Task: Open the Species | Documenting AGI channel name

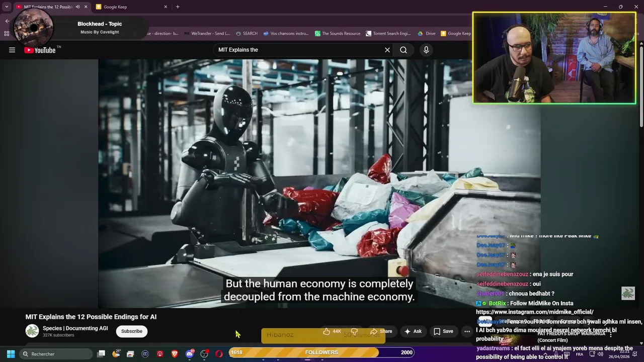Action: coord(75,328)
